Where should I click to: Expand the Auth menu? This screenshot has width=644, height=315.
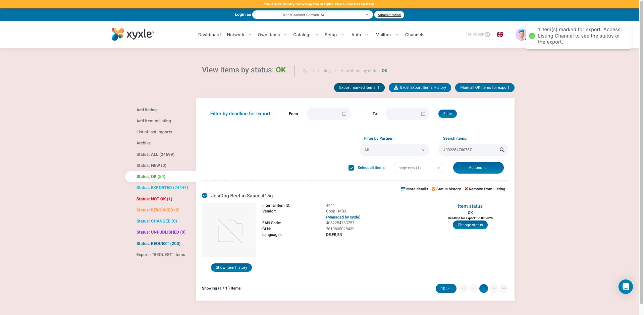(x=360, y=35)
